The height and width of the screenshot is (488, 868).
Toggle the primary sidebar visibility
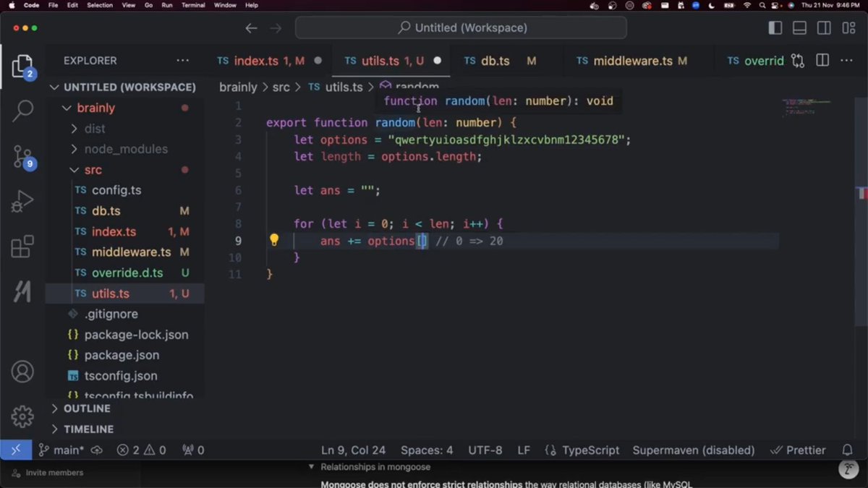[775, 27]
